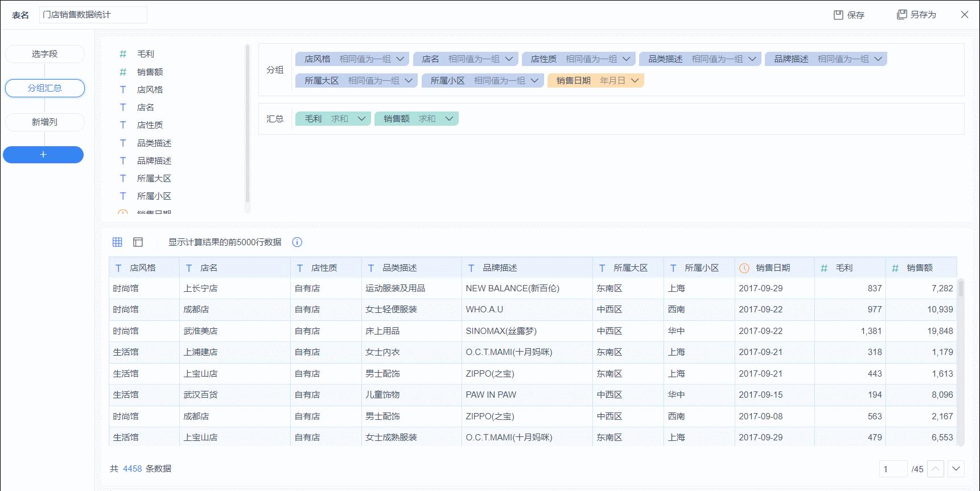Expand the 店名 grouping dropdown

tap(509, 59)
